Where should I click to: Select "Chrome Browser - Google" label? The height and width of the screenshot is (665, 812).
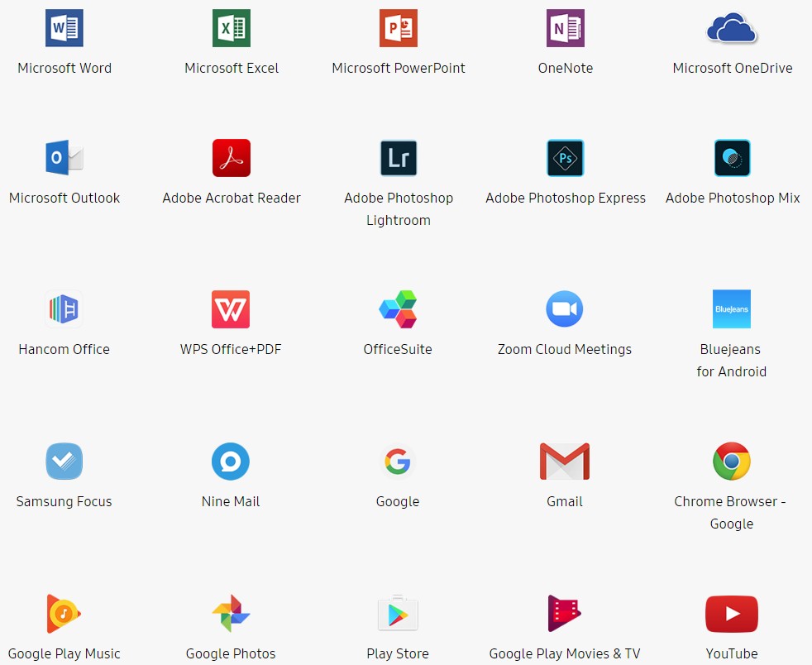click(730, 513)
